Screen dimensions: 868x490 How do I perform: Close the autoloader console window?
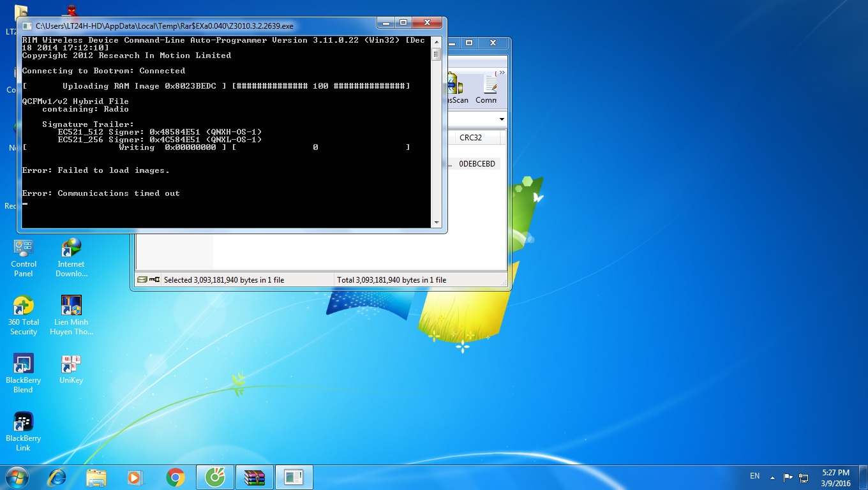tap(427, 23)
